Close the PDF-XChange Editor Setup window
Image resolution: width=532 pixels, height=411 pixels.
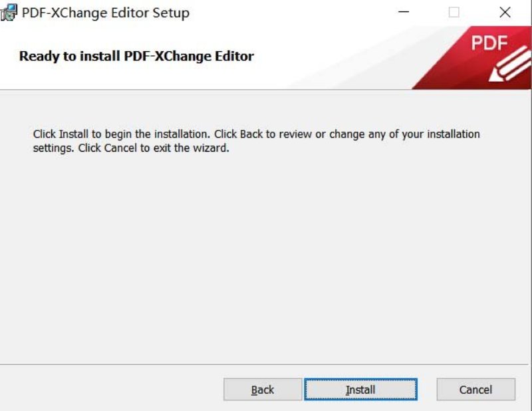click(x=504, y=12)
